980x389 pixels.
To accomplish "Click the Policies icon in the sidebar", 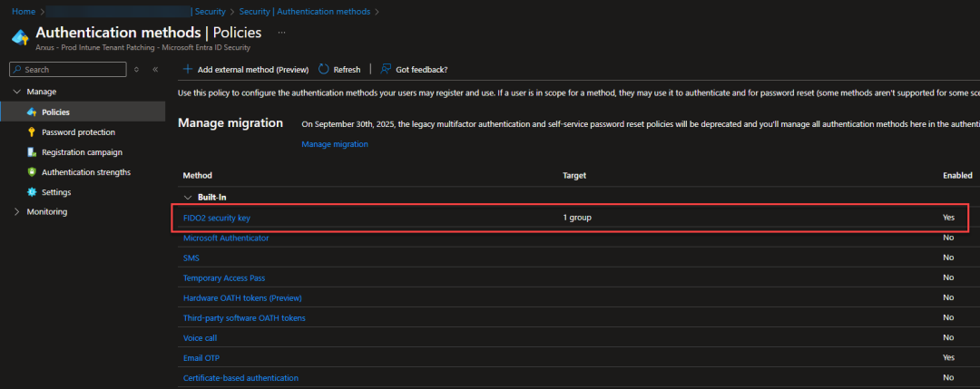I will click(33, 112).
